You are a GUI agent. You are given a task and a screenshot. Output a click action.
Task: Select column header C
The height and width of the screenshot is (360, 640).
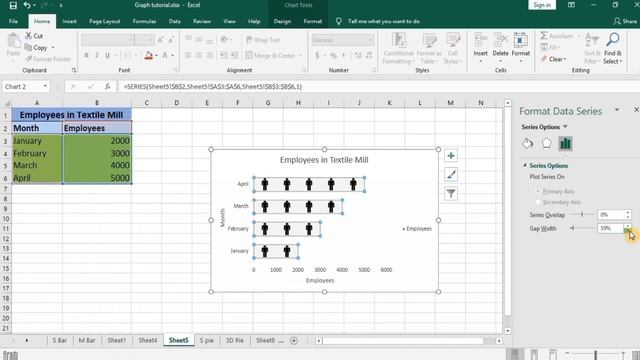pyautogui.click(x=147, y=103)
